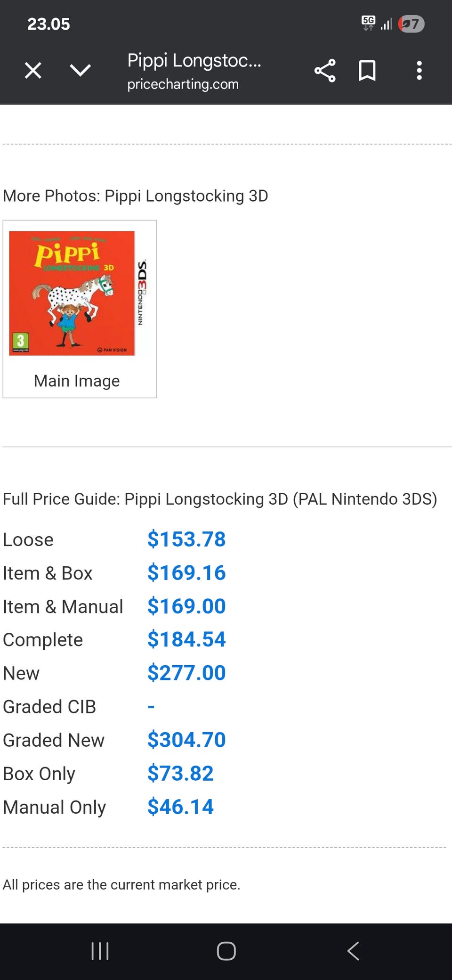Select the Item & Manual price $169.00

pyautogui.click(x=186, y=606)
